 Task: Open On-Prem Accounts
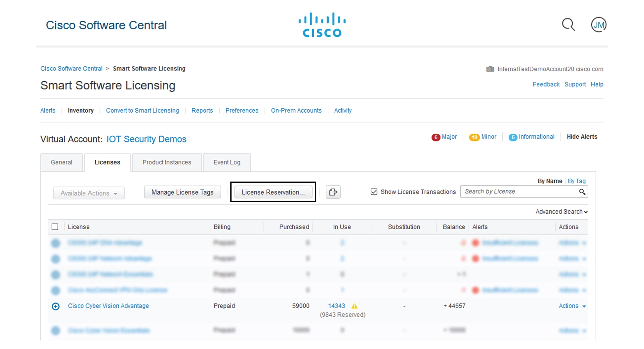point(296,110)
